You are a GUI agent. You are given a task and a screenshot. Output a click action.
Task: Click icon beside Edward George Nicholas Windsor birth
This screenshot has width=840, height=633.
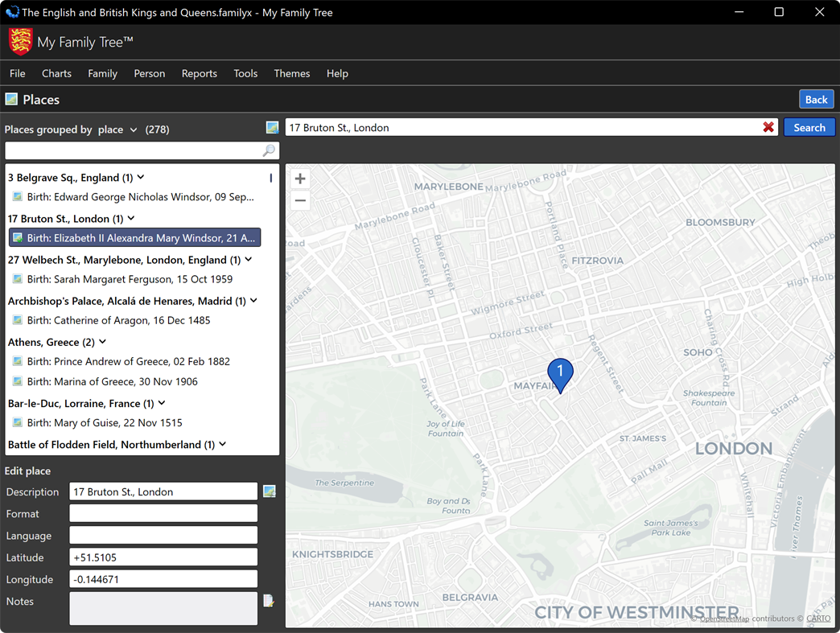[x=18, y=196]
